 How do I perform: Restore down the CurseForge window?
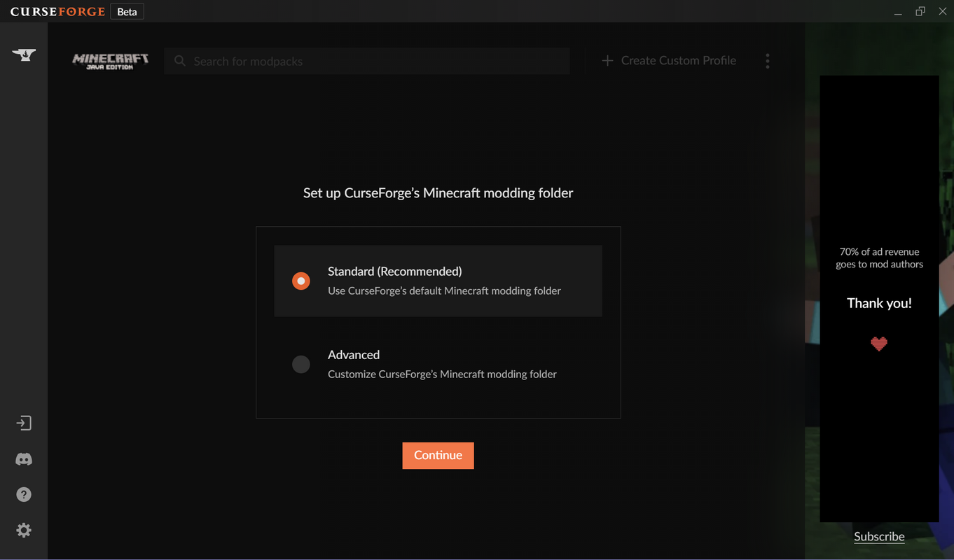(x=920, y=12)
